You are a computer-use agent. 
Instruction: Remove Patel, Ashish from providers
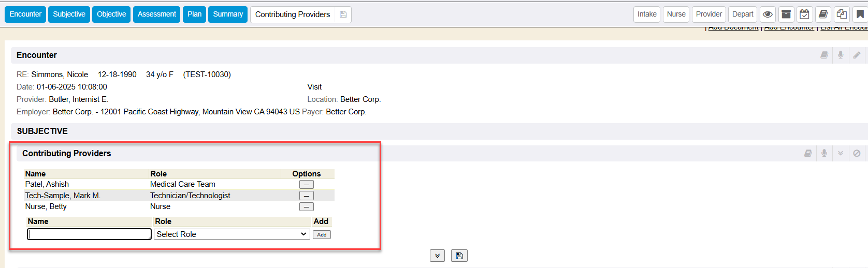click(306, 185)
